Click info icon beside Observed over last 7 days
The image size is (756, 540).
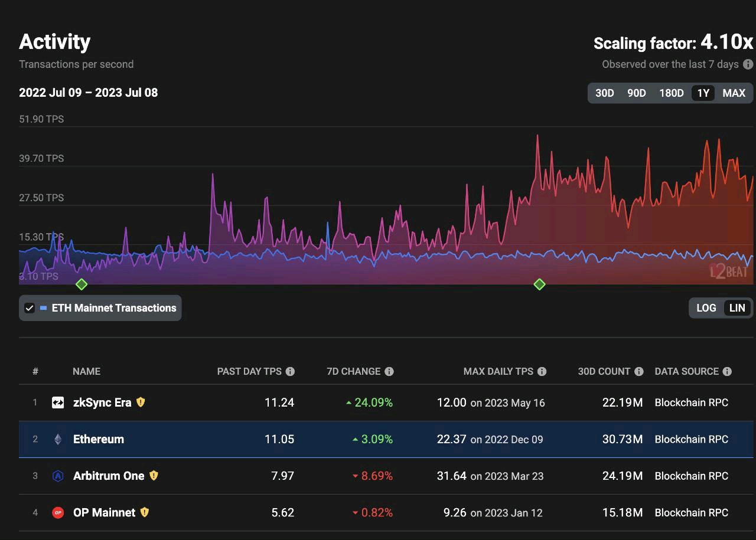[x=748, y=64]
